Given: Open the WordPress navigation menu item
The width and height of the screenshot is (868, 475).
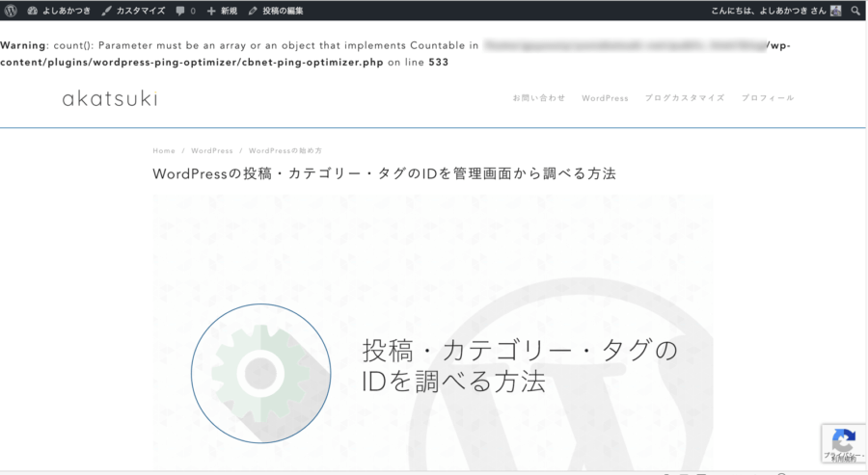Looking at the screenshot, I should tap(605, 98).
